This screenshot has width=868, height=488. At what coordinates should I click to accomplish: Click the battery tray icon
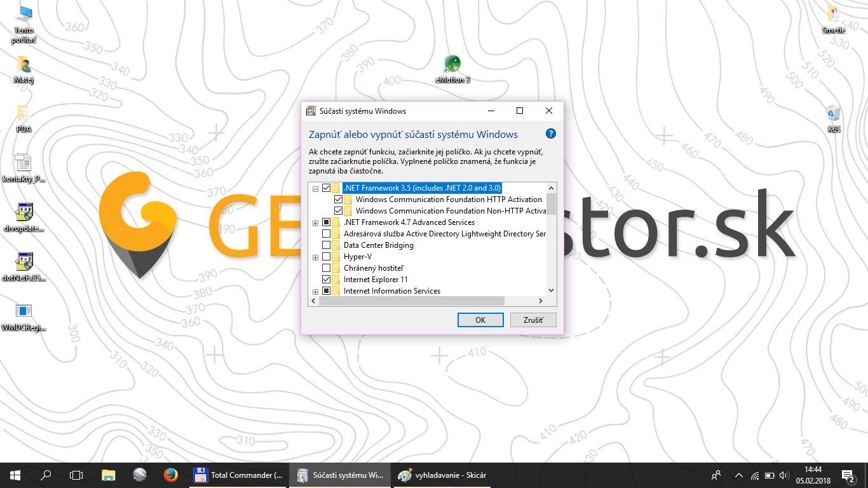click(x=770, y=475)
